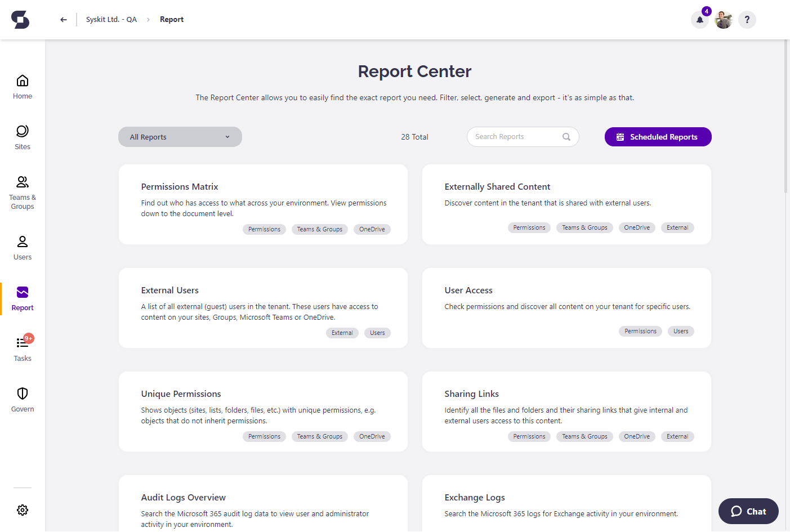
Task: Select the Syskit Ltd. - QA breadcrumb
Action: coord(111,19)
